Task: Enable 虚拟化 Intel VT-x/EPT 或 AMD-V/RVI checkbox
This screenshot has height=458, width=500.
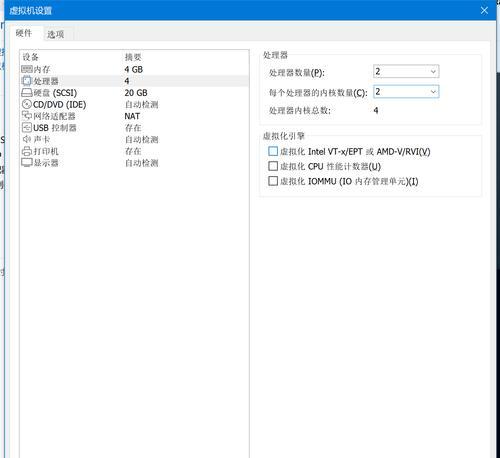Action: [273, 151]
